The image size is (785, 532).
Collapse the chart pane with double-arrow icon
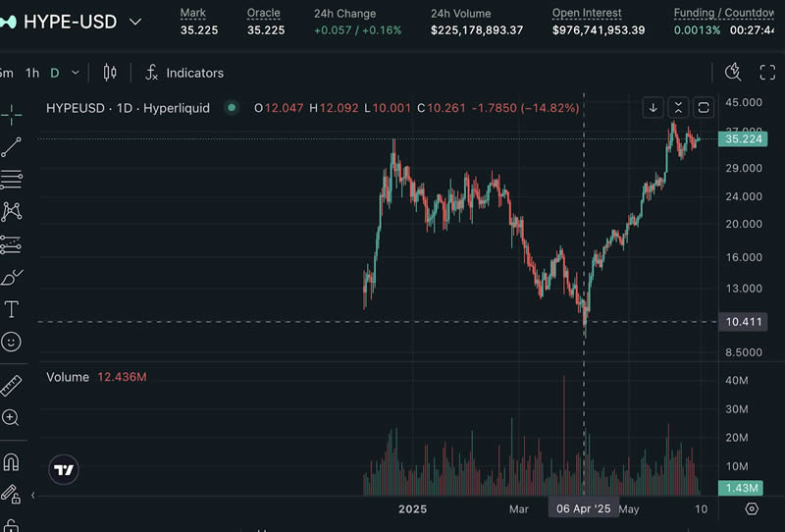coord(678,107)
